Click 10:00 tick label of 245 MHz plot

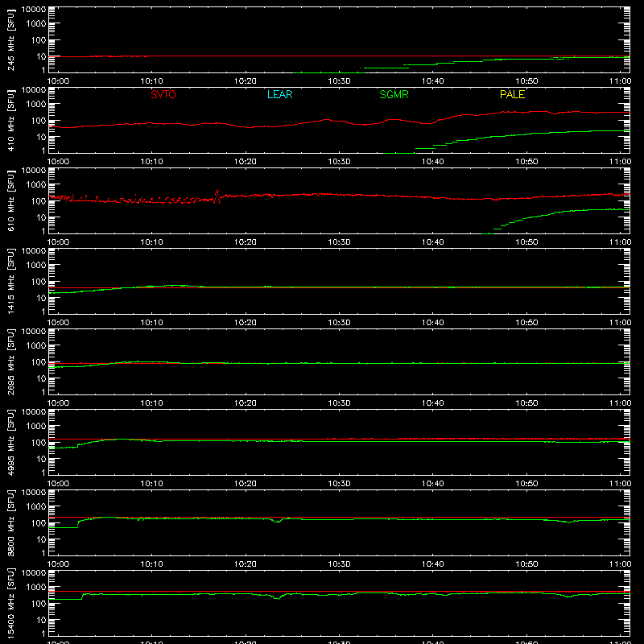click(x=58, y=81)
